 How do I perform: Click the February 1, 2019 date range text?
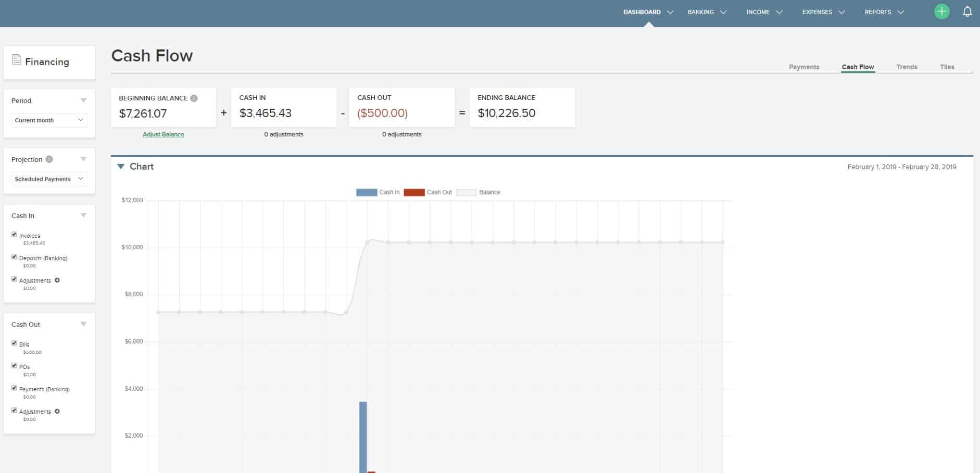(902, 167)
